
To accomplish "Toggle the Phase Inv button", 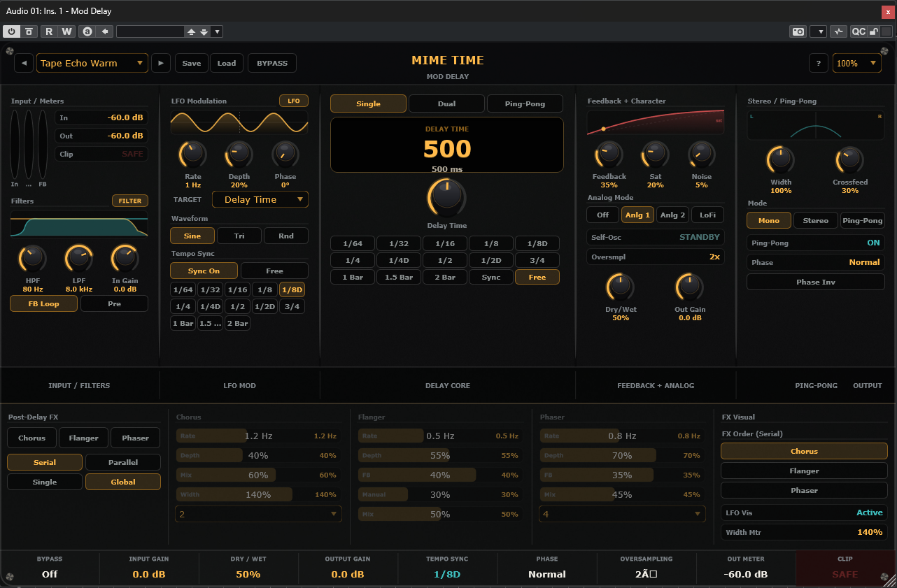I will (816, 282).
